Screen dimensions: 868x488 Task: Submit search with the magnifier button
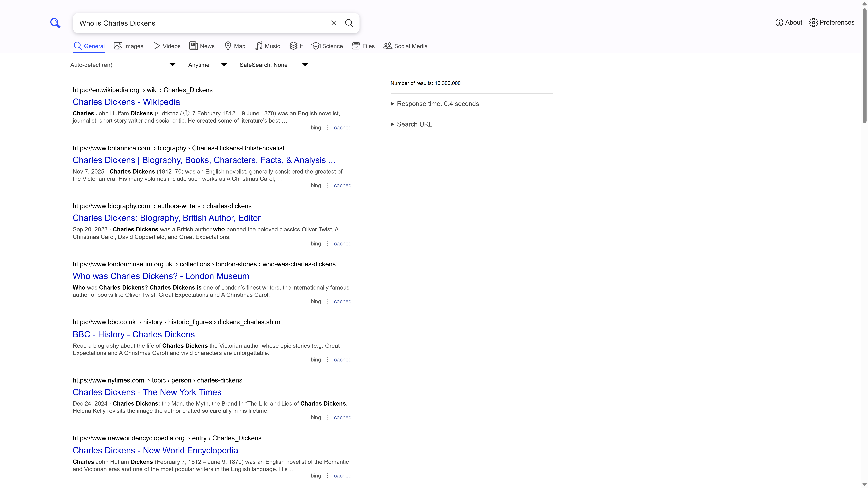pos(349,23)
